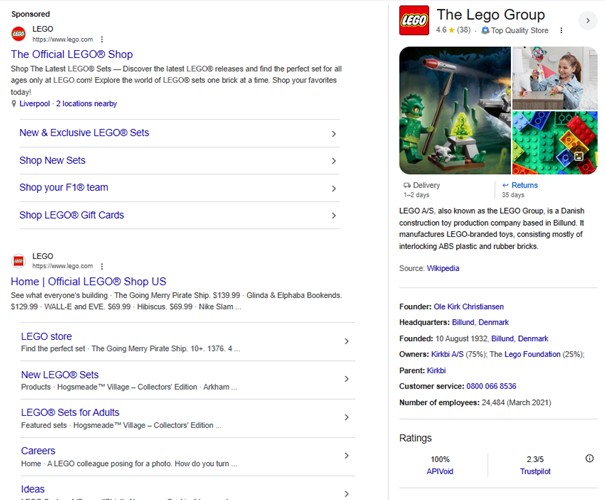Viewport: 605px width, 500px height.
Task: Click 2 locations nearby link
Action: [86, 103]
